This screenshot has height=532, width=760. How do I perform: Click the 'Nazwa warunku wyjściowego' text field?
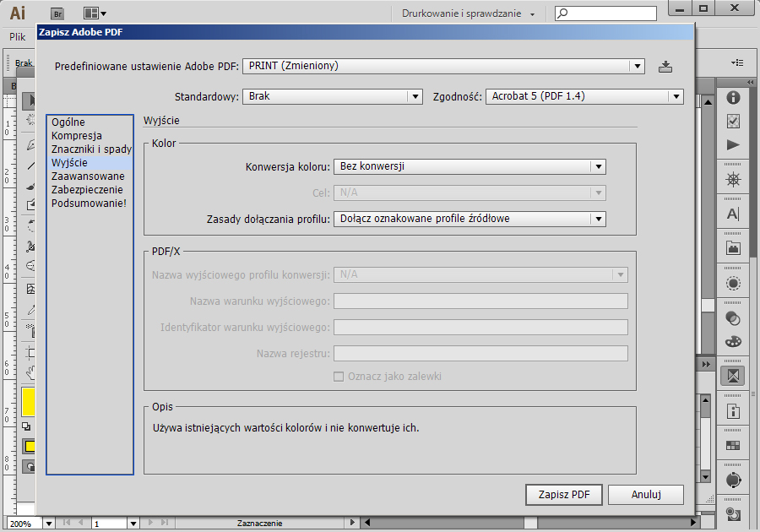point(480,301)
